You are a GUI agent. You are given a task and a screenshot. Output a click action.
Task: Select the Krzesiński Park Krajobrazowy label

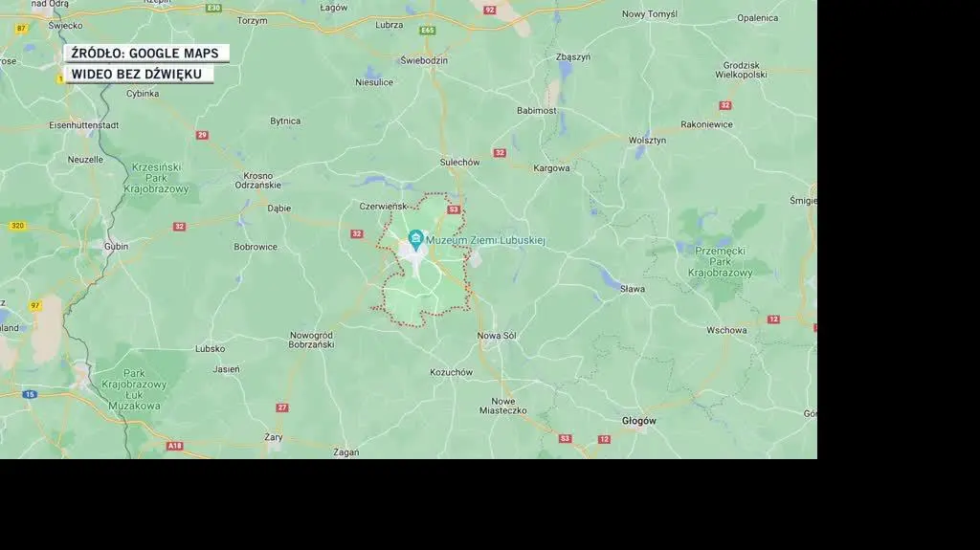tap(156, 178)
